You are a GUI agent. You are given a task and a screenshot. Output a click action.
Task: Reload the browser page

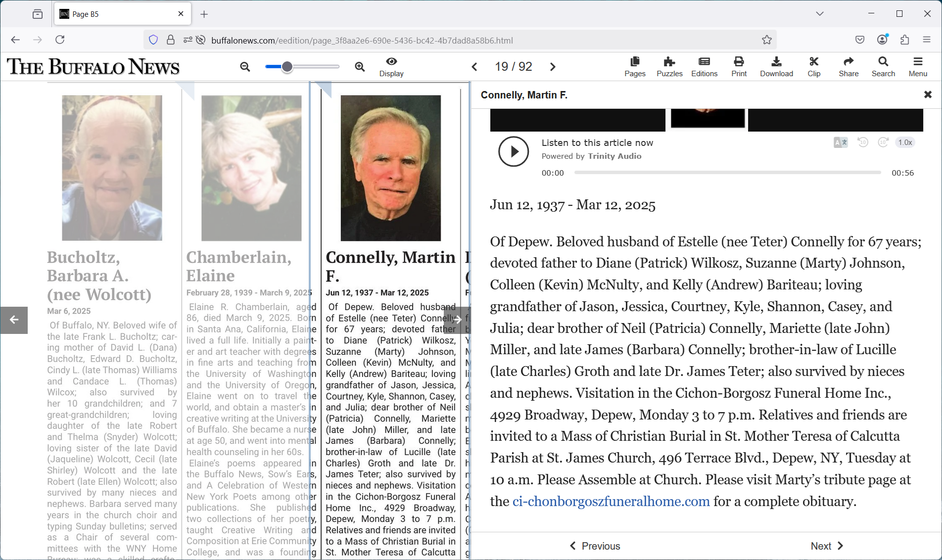click(x=60, y=40)
